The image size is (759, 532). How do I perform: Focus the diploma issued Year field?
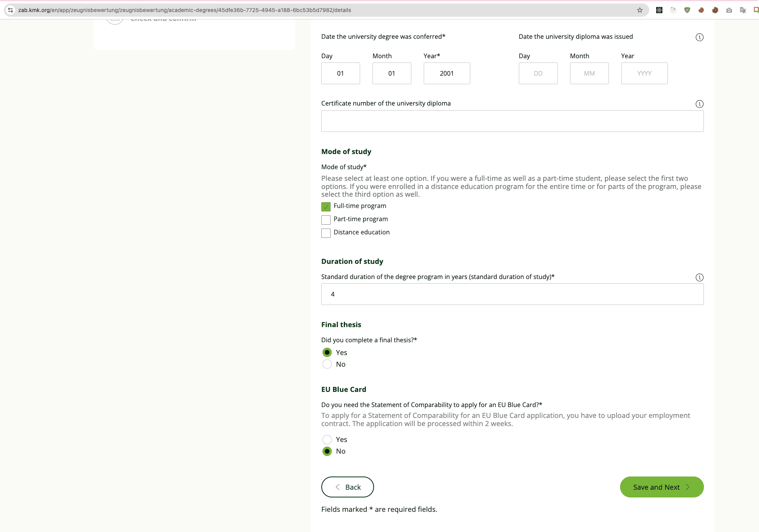click(644, 73)
